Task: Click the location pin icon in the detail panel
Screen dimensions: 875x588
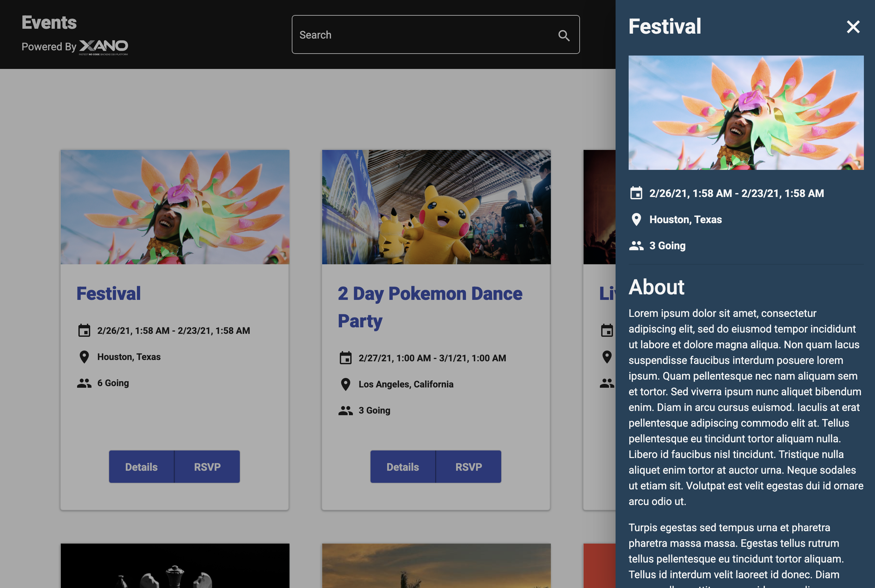Action: [x=636, y=220]
